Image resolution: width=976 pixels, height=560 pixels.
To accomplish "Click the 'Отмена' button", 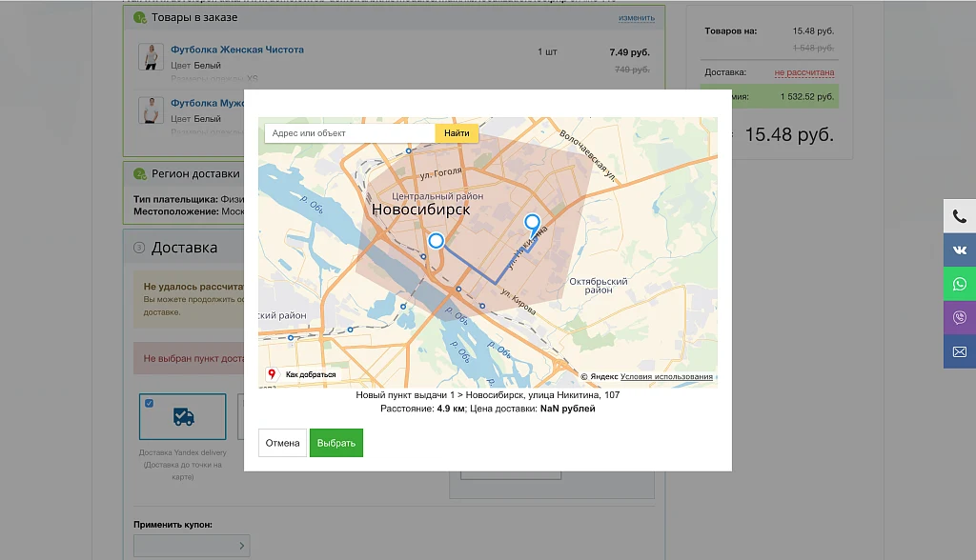I will tap(282, 443).
